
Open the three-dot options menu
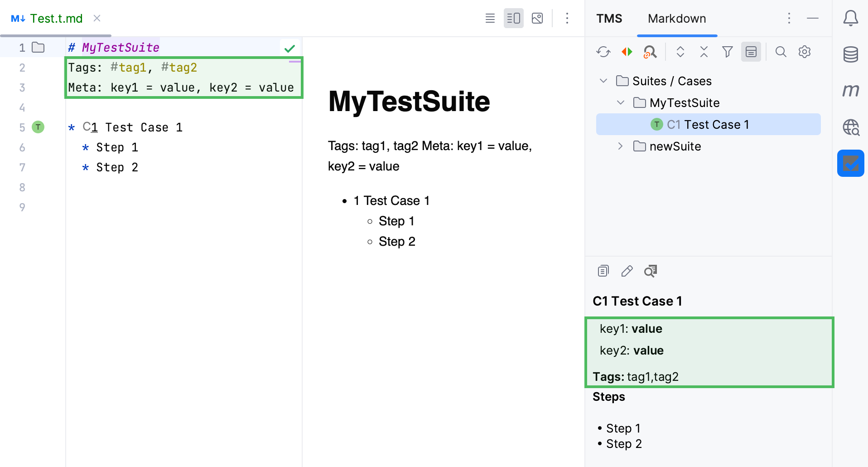[x=567, y=18]
